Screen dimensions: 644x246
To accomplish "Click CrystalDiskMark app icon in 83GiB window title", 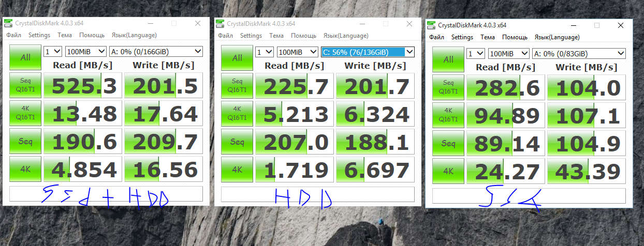I will pyautogui.click(x=431, y=25).
